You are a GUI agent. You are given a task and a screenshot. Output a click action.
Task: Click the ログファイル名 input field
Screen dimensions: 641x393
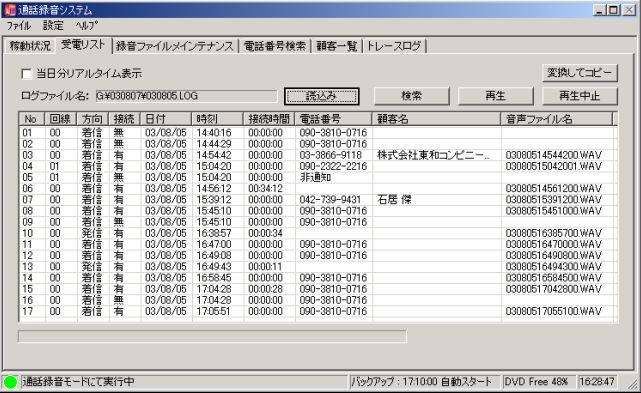(x=186, y=96)
